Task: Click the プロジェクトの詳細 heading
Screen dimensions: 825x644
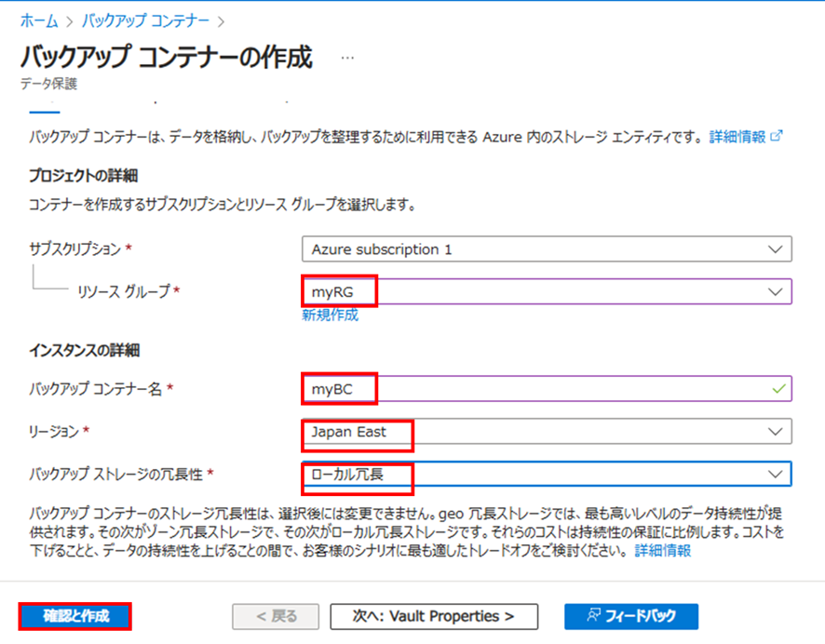Action: (83, 176)
